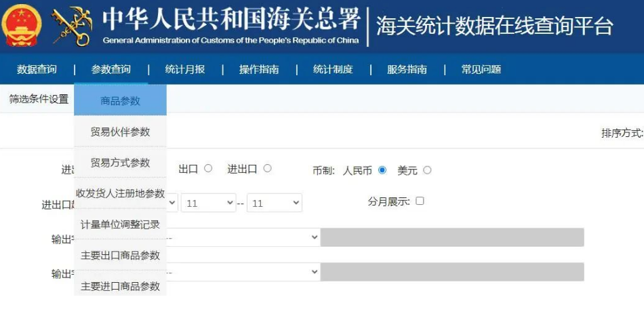
Task: Choose 贸易伙伴参数 in the dropdown menu
Action: pyautogui.click(x=120, y=132)
